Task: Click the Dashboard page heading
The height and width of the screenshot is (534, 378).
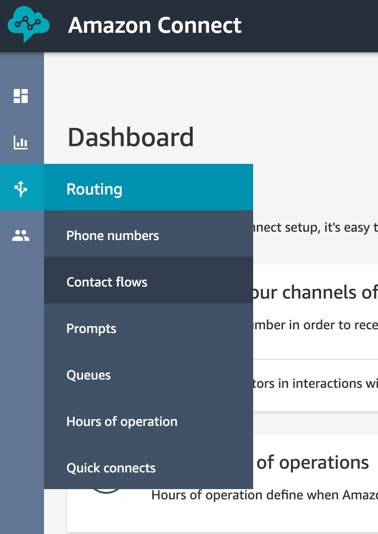Action: coord(131,137)
